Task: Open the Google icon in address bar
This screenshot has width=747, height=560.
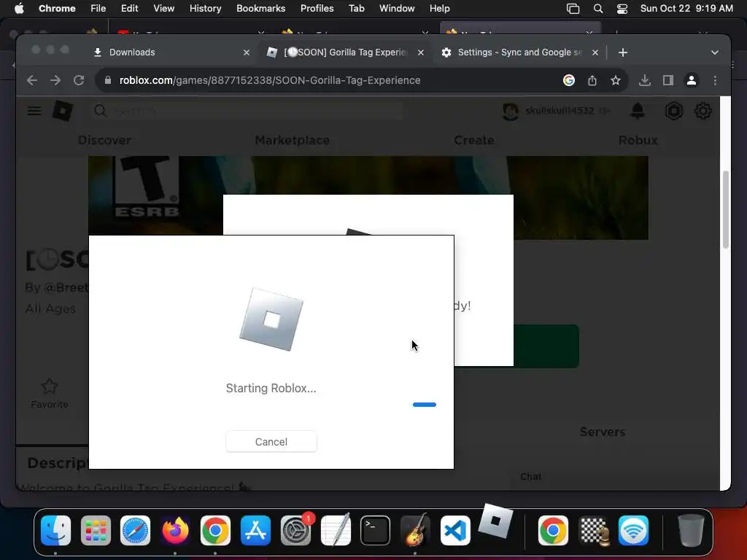Action: point(568,80)
